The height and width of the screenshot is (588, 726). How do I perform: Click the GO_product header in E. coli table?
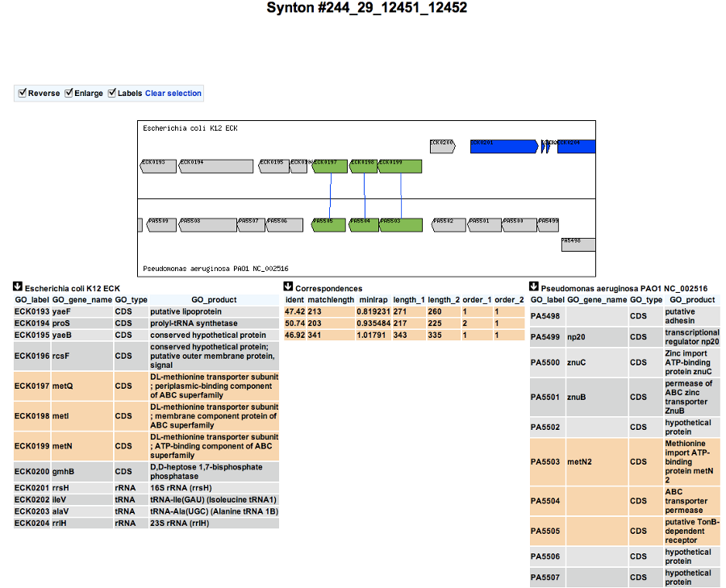(214, 299)
